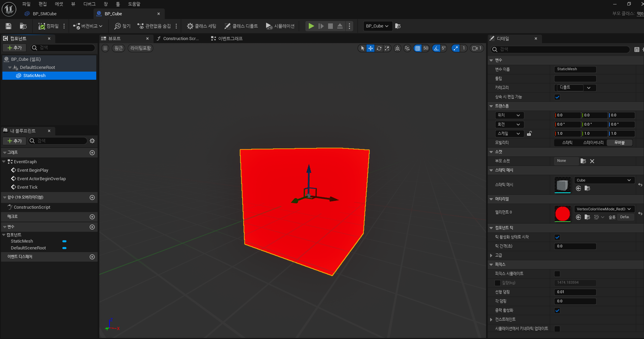Play the blueprint in editor

[x=311, y=26]
